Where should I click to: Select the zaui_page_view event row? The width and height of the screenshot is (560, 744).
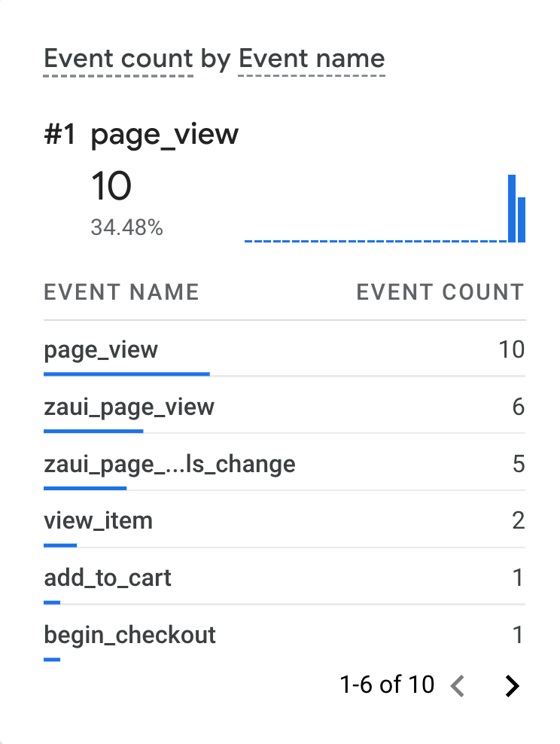(x=129, y=407)
